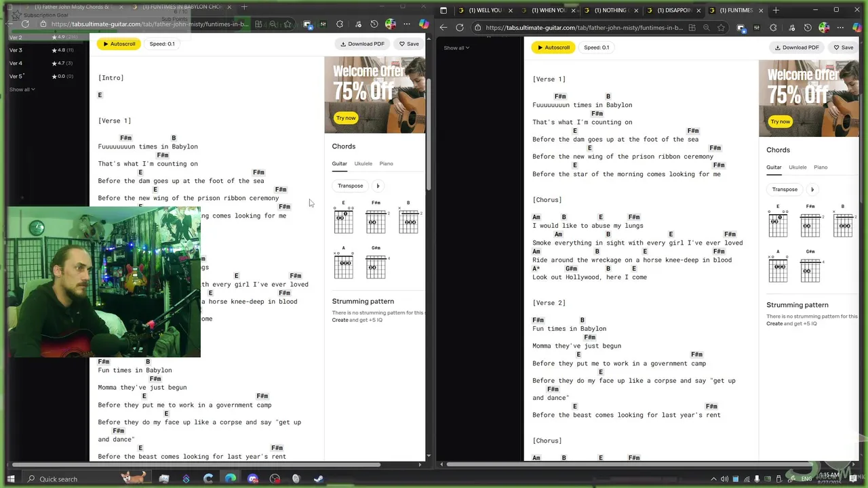Click Try now on the right window's ad
The width and height of the screenshot is (868, 488).
coord(781,121)
